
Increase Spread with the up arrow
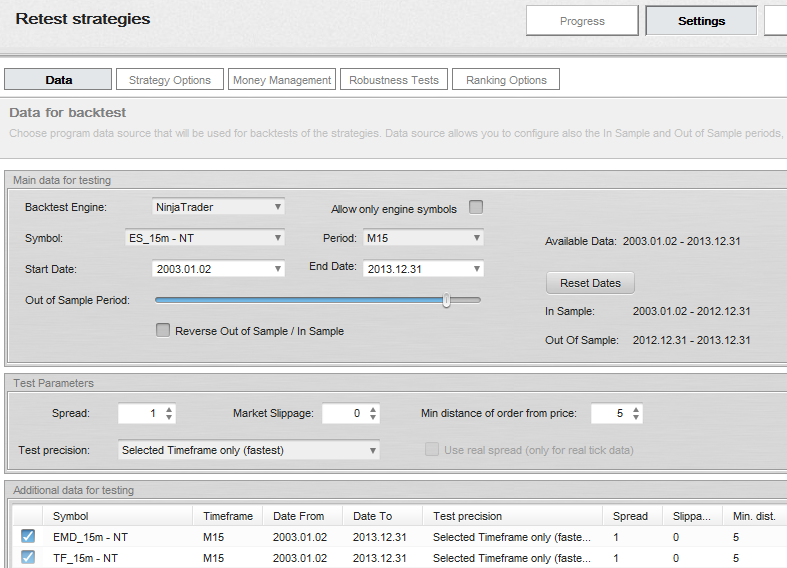[169, 409]
